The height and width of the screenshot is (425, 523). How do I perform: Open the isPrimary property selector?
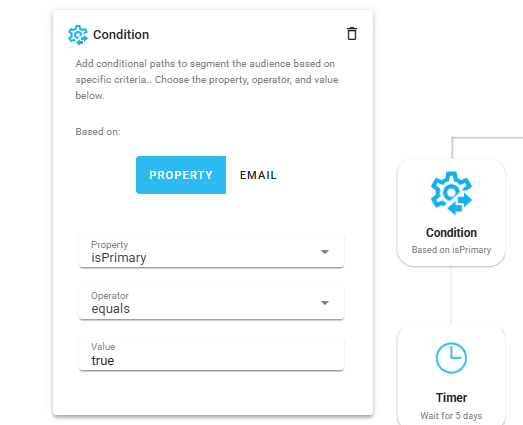211,251
